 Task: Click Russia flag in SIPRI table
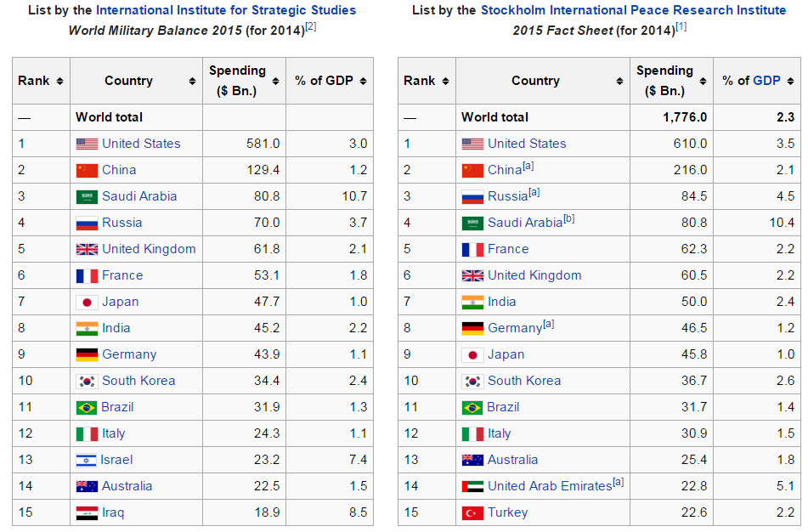click(472, 197)
